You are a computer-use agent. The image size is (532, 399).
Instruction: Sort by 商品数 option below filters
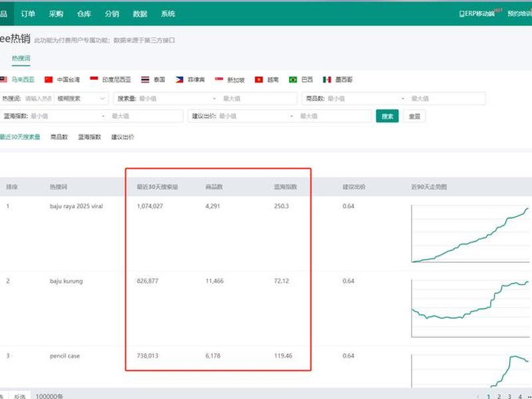pos(59,137)
